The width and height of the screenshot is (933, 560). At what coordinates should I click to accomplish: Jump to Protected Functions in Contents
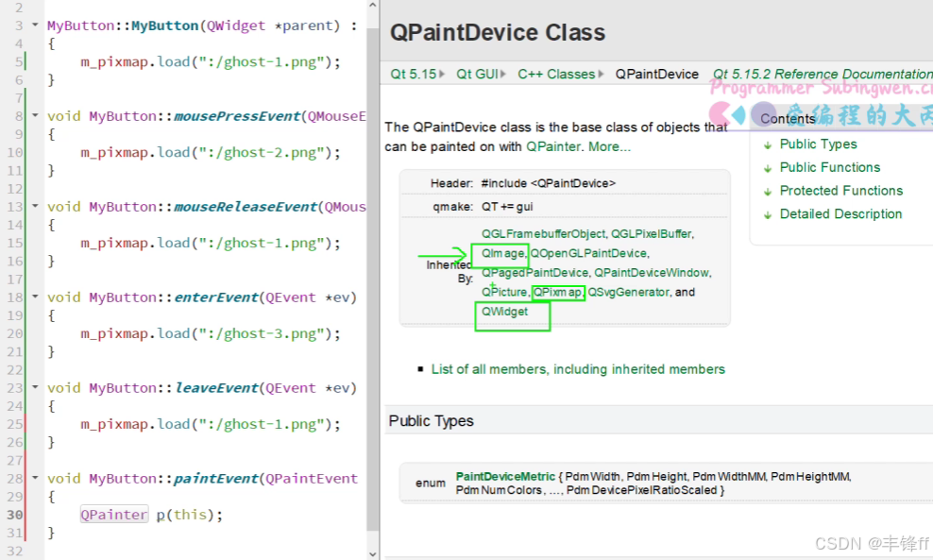(x=840, y=191)
